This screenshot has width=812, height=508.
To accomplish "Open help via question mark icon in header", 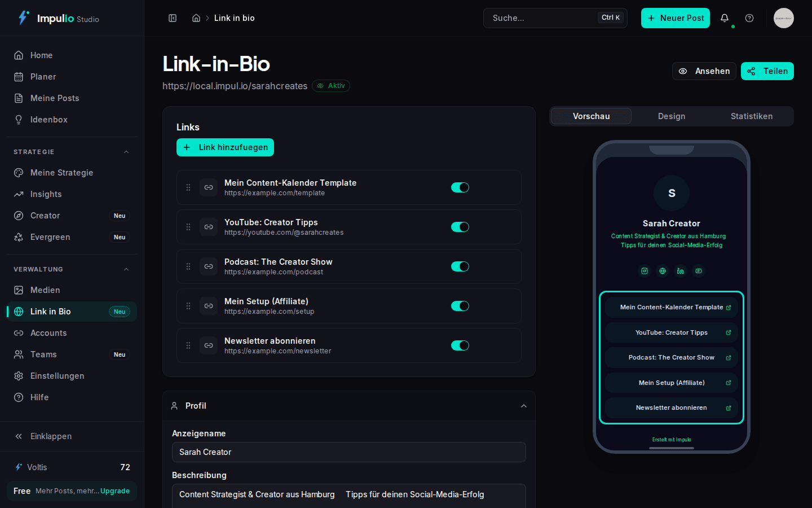I will (x=749, y=18).
